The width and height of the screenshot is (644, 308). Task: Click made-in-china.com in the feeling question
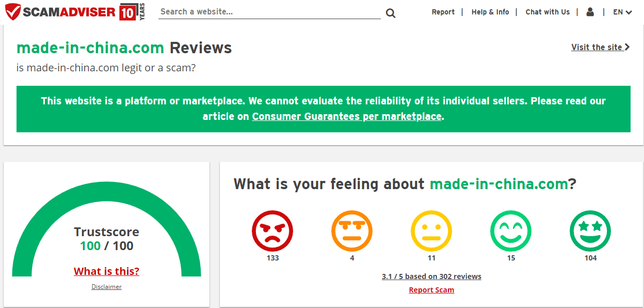498,184
